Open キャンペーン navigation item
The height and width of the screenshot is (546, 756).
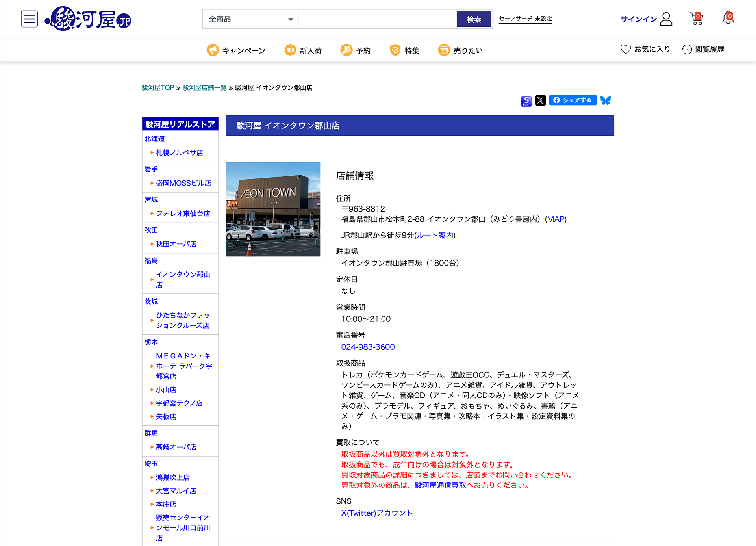coord(236,50)
